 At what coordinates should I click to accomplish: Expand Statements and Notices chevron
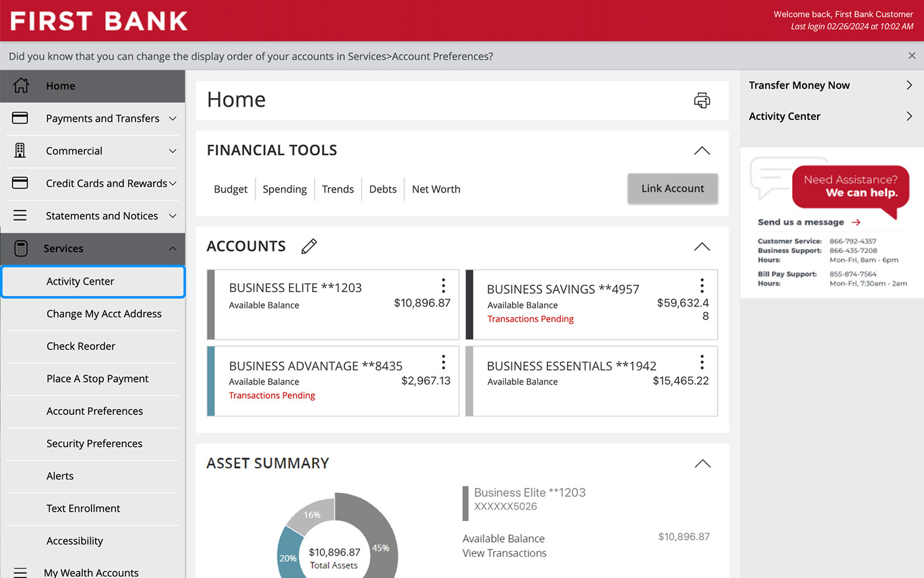point(173,216)
